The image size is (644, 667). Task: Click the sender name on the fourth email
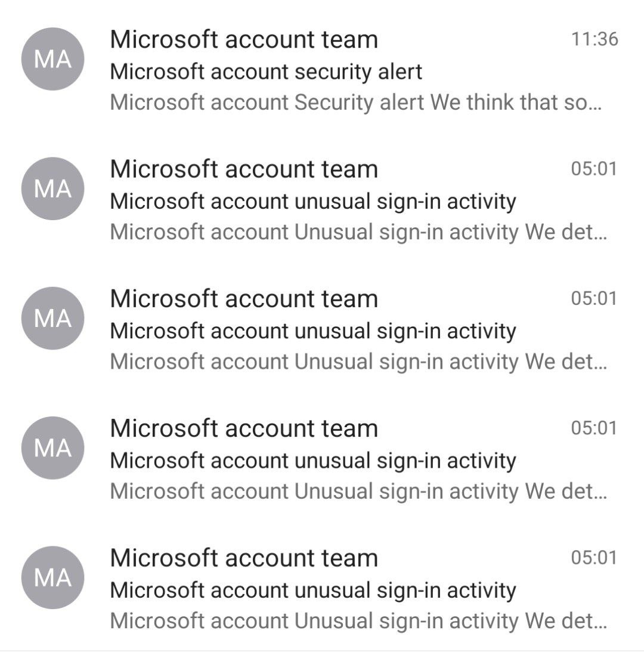(x=244, y=428)
